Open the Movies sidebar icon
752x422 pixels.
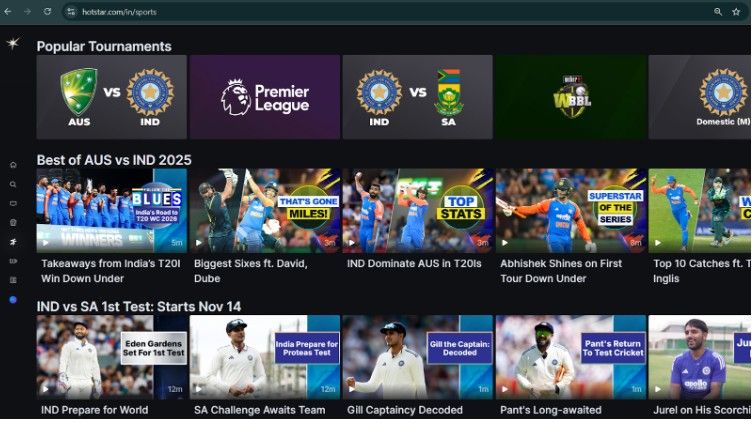tap(13, 223)
